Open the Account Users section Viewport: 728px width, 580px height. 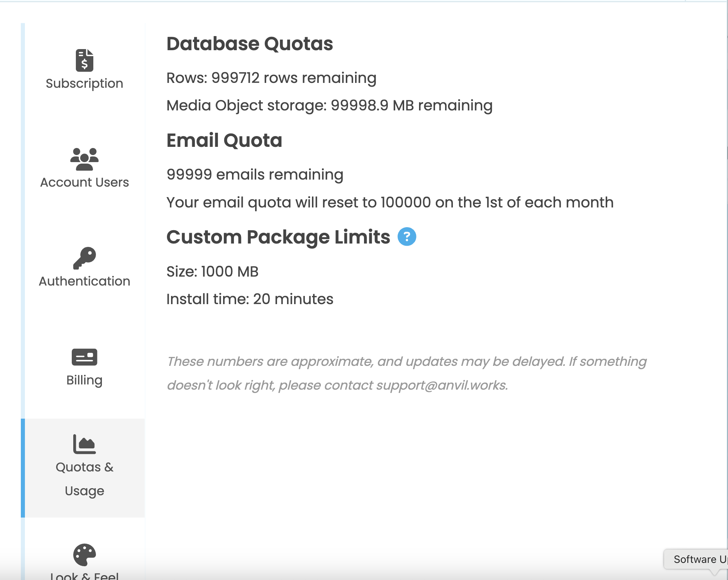(x=84, y=182)
